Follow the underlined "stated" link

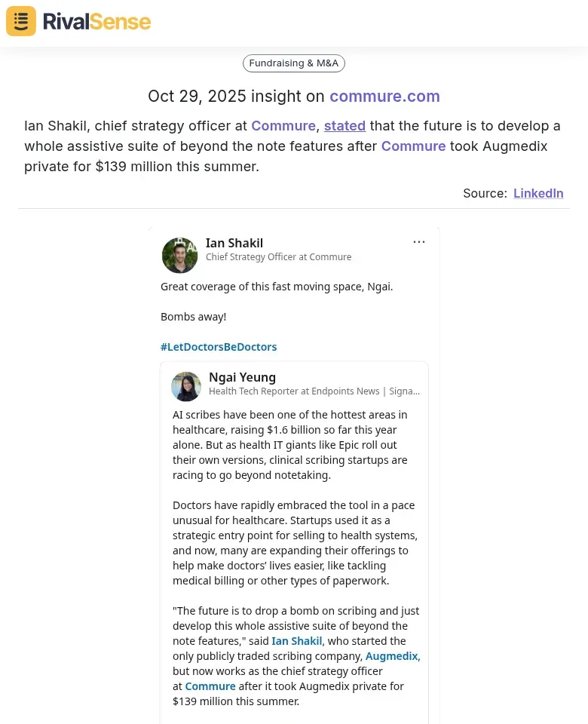(345, 126)
